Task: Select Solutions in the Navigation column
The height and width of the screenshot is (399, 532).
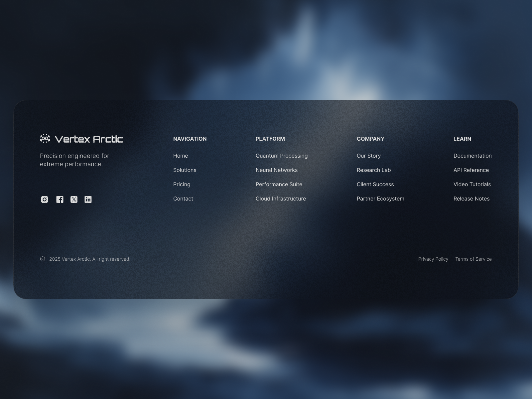Action: (185, 170)
